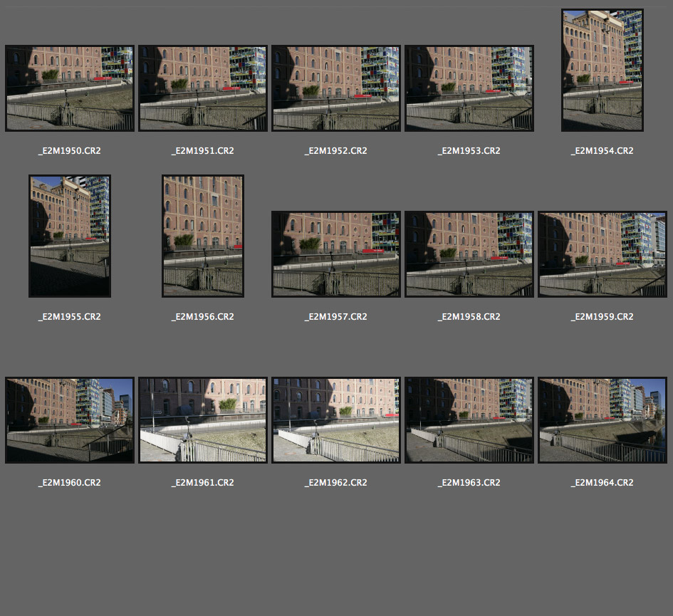
Task: Click the _E2M1950.CR2 filename label
Action: coord(69,151)
